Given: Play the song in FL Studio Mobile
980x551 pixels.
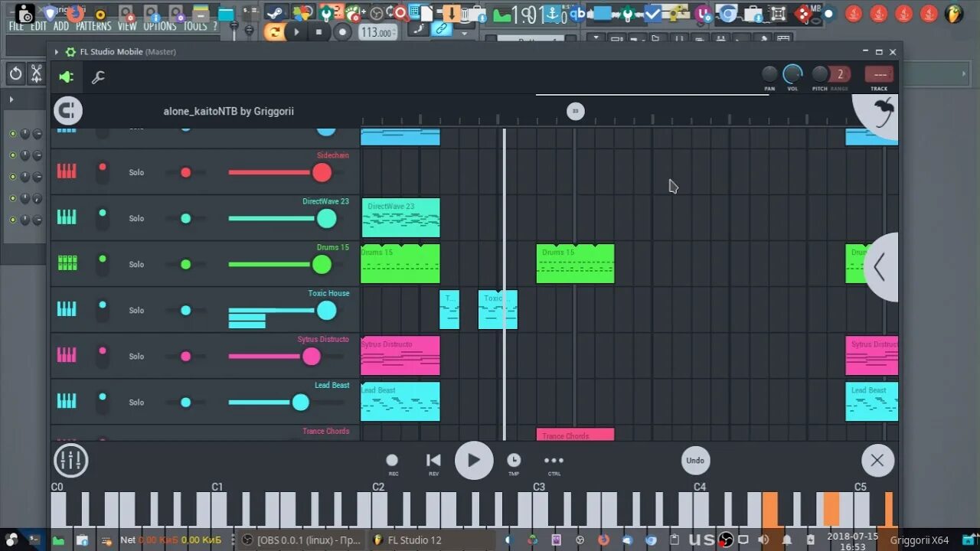Looking at the screenshot, I should (x=474, y=461).
